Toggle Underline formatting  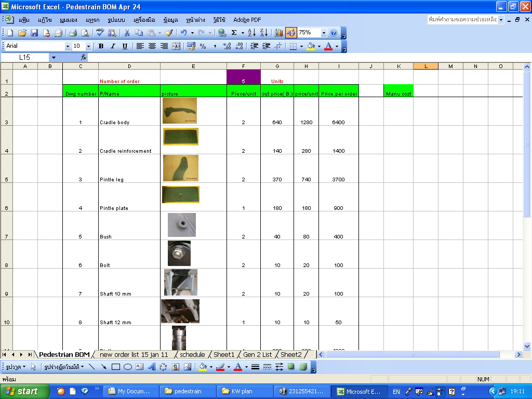coord(125,46)
